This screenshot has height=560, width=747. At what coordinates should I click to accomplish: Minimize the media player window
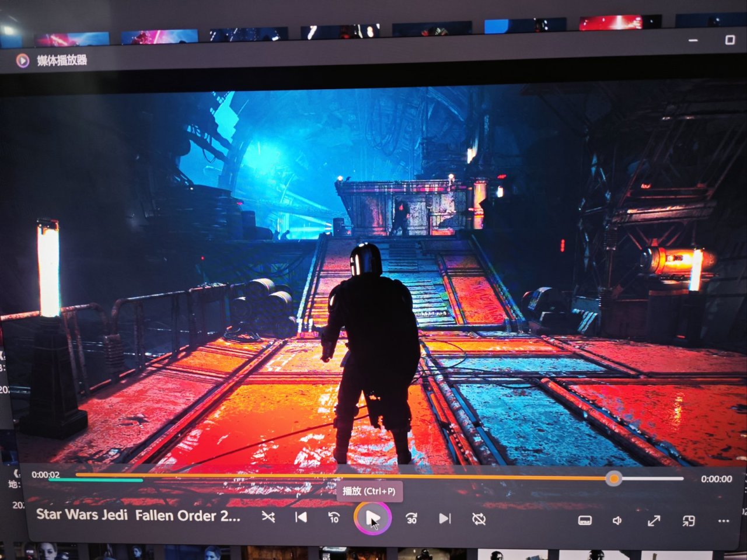coord(693,41)
